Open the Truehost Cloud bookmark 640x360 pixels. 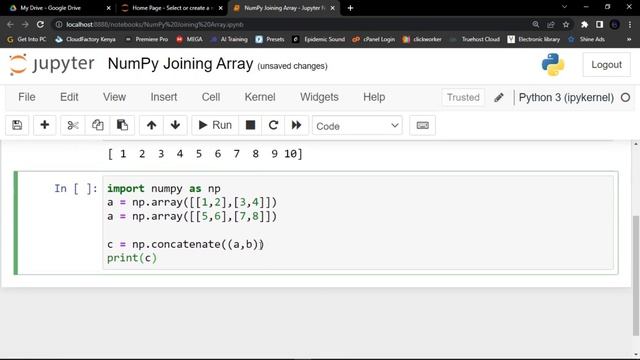(475, 39)
